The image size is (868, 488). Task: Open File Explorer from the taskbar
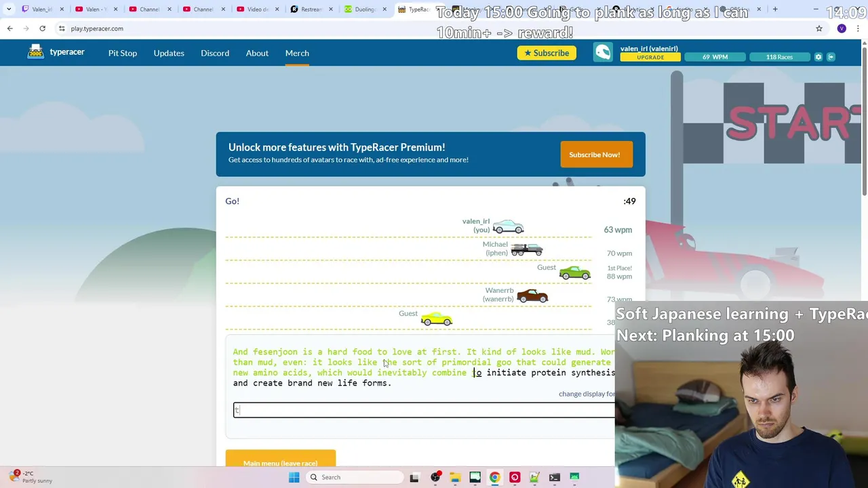455,477
